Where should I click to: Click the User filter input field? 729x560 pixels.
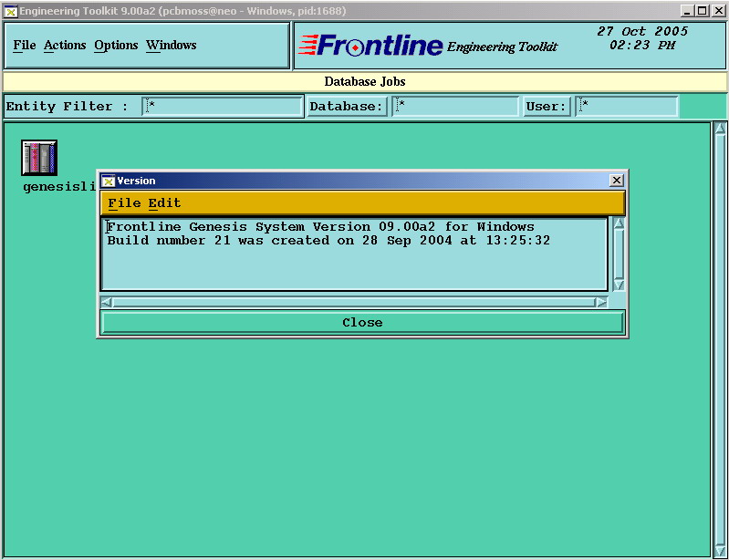(627, 107)
